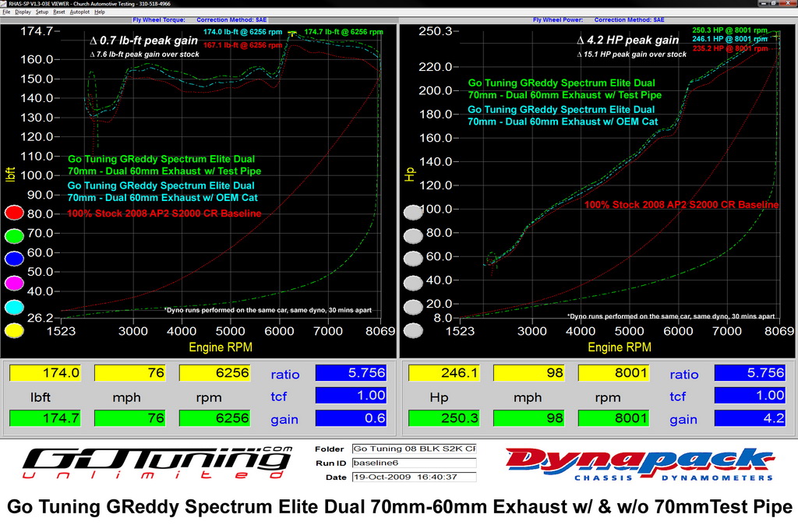Viewport: 798px width, 532px height.
Task: Select the red run indicator circle
Action: click(14, 213)
